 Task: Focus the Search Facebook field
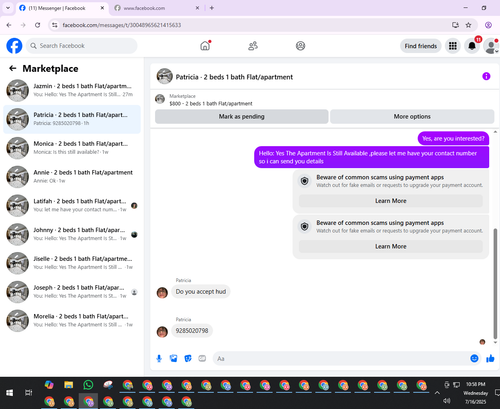click(x=82, y=46)
